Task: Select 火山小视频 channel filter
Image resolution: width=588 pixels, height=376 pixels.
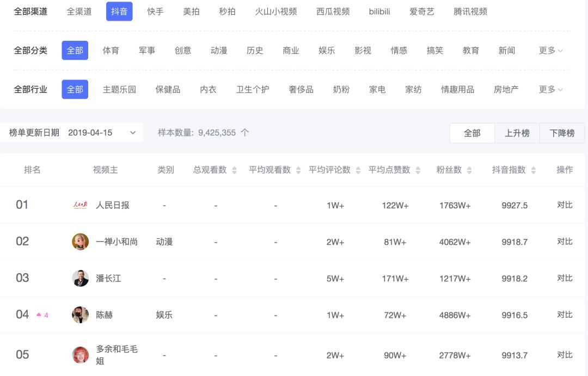Action: pyautogui.click(x=276, y=11)
